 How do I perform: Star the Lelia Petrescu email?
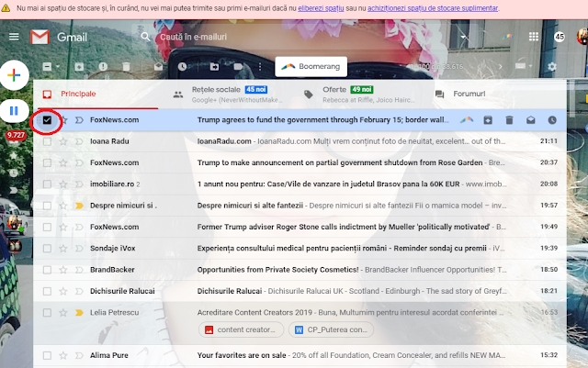(63, 313)
